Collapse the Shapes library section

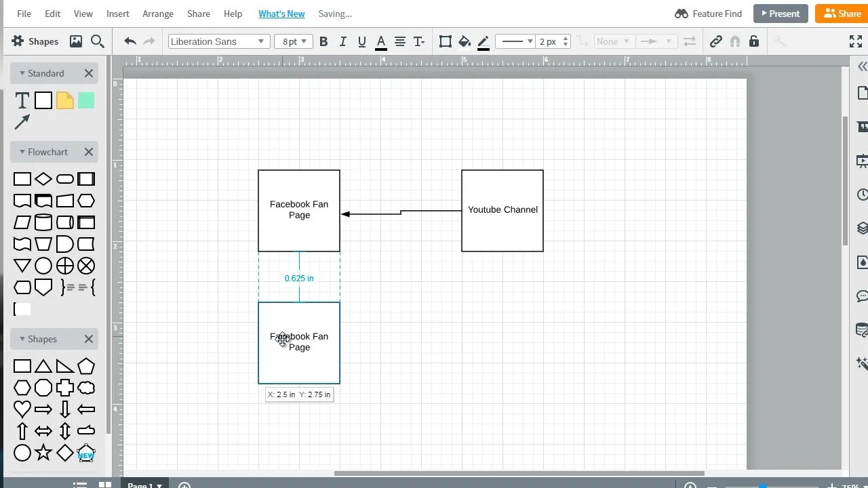[x=22, y=339]
